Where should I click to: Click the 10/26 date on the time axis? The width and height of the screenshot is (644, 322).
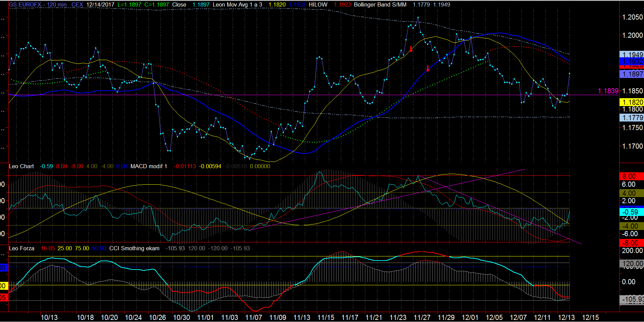coord(157,318)
